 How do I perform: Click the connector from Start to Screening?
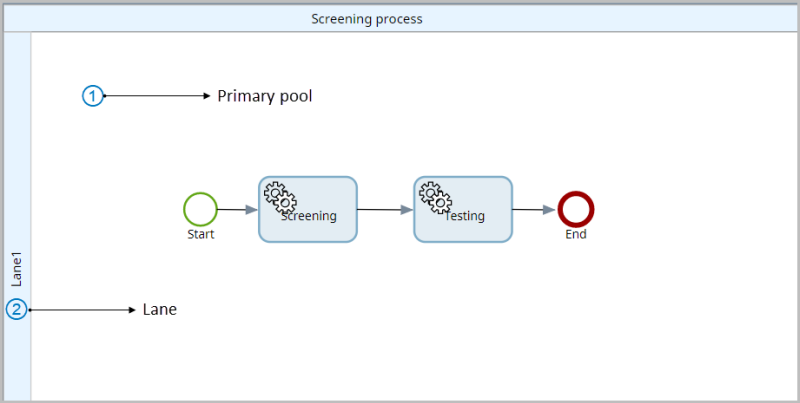pos(237,210)
